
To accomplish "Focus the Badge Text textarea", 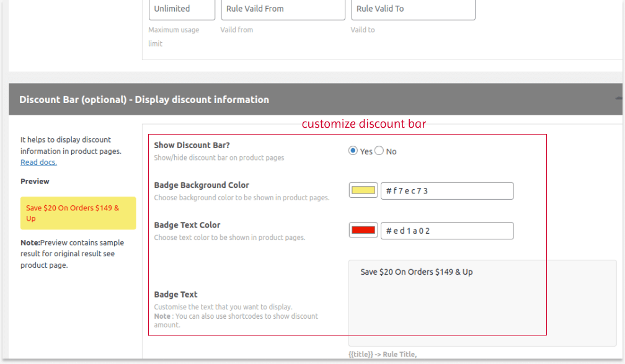I will click(482, 303).
